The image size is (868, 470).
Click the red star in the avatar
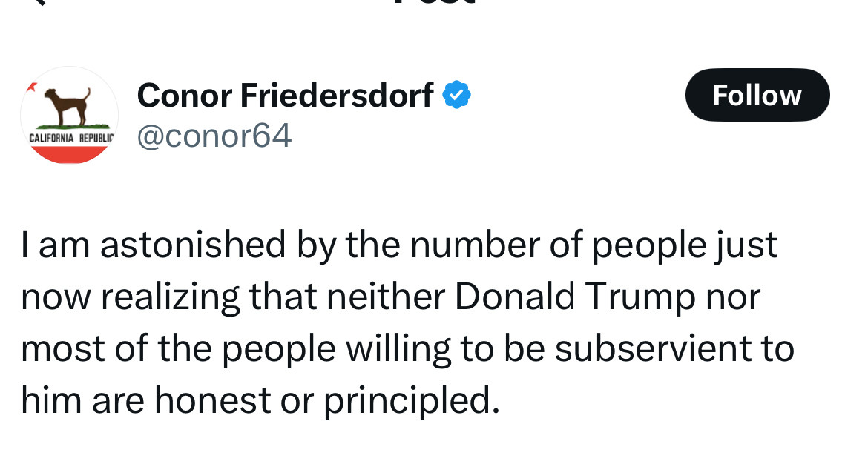click(x=32, y=86)
